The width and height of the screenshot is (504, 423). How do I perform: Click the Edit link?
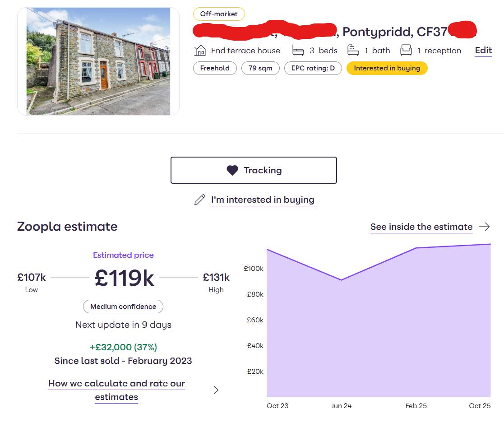tap(483, 50)
